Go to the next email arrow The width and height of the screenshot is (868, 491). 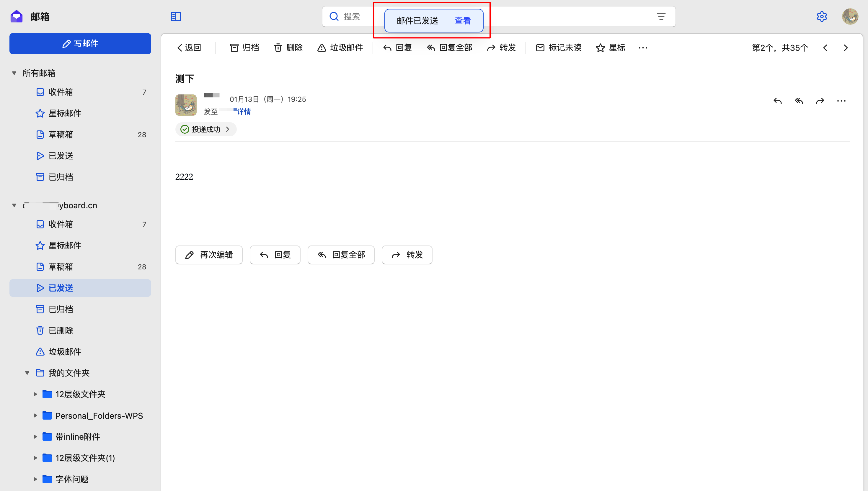845,48
